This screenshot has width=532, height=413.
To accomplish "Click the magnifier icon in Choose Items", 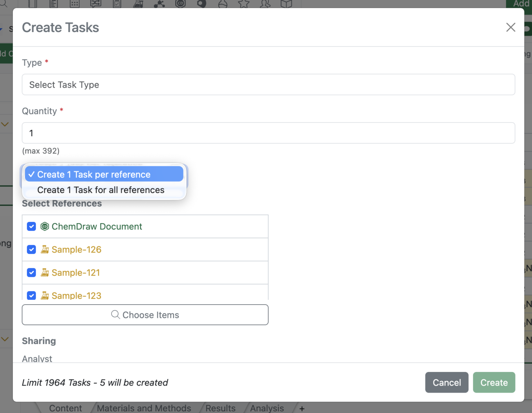I will pos(115,315).
